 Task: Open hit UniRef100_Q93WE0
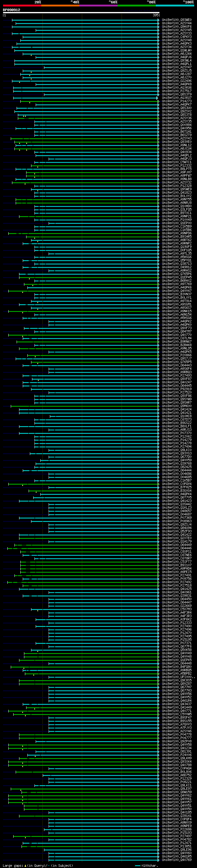tap(176, 20)
